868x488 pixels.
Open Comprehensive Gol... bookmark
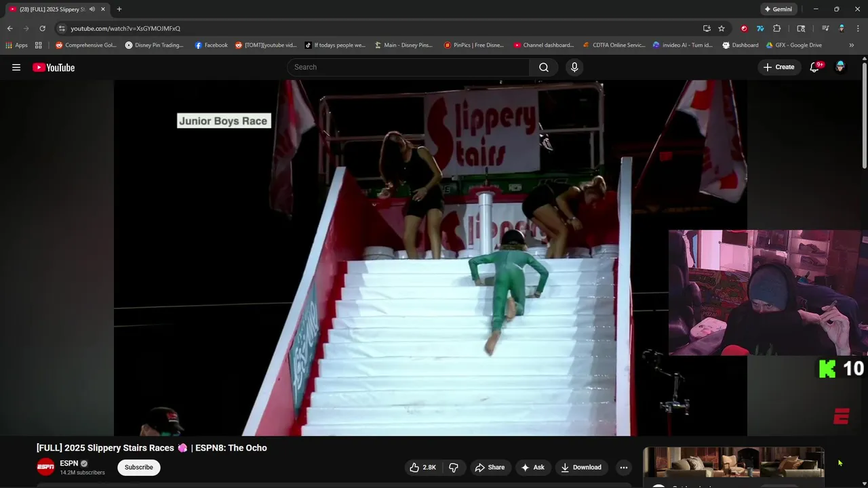[86, 45]
